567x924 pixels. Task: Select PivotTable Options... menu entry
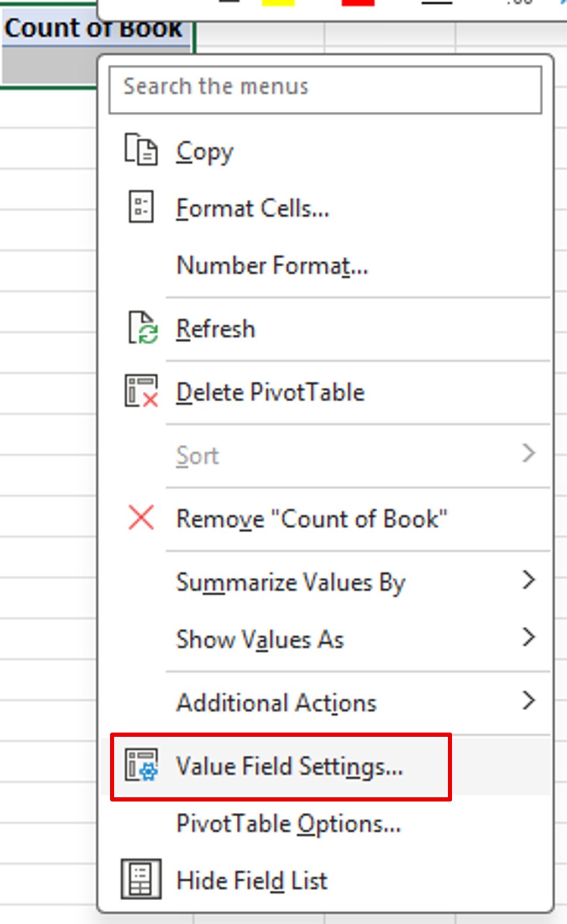pyautogui.click(x=289, y=824)
